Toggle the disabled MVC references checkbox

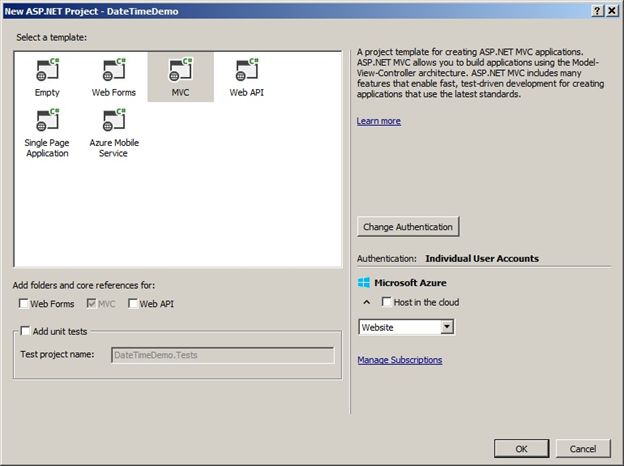pos(91,304)
